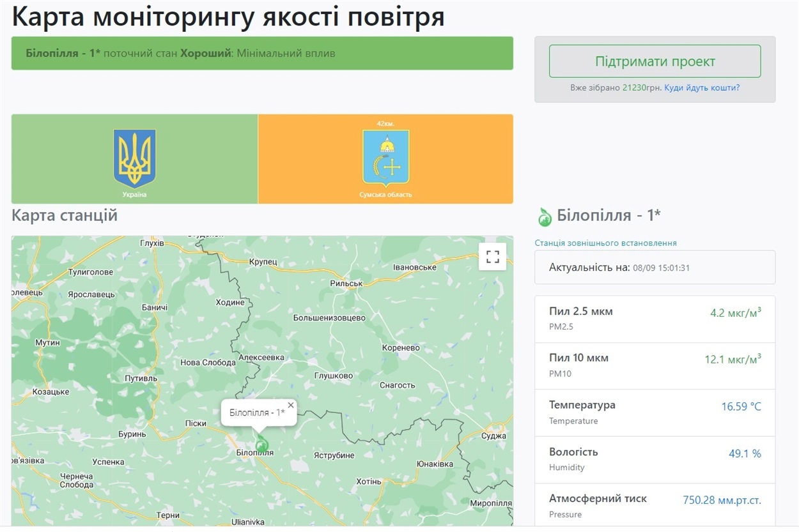Click the Миропілля label on map
Image resolution: width=799 pixels, height=532 pixels.
coord(491,503)
